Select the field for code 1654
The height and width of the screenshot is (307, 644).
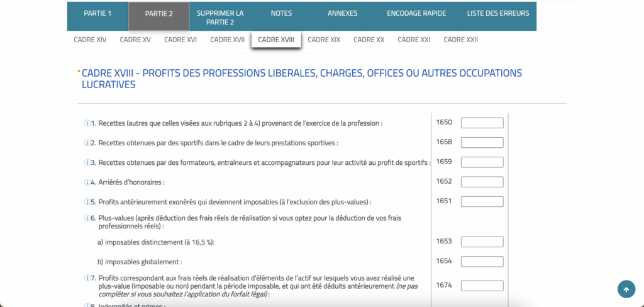tap(482, 262)
